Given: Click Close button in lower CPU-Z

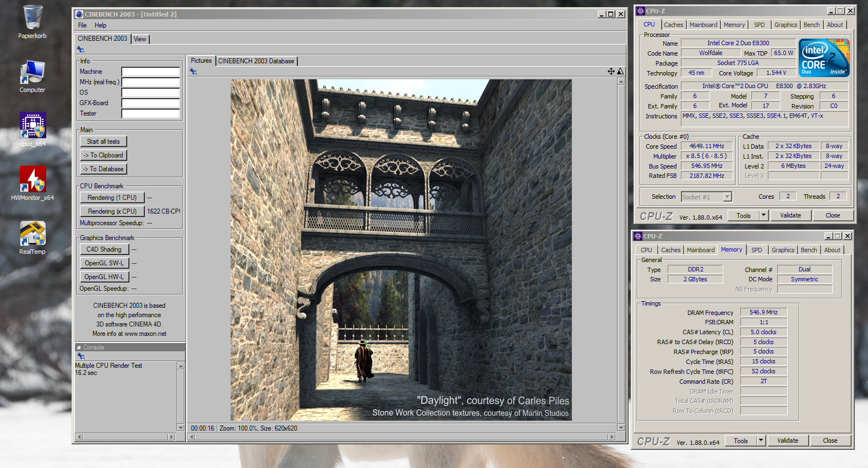Looking at the screenshot, I should [x=830, y=440].
